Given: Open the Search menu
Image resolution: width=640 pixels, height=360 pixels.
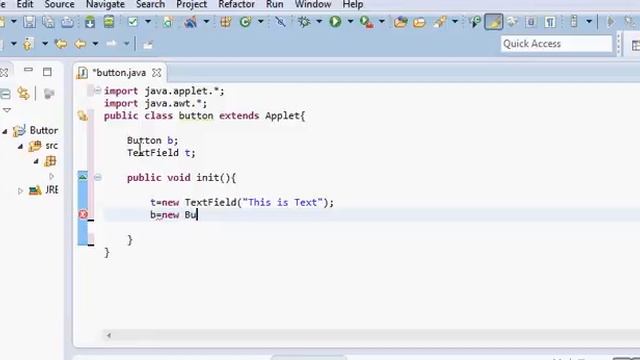Looking at the screenshot, I should (150, 4).
